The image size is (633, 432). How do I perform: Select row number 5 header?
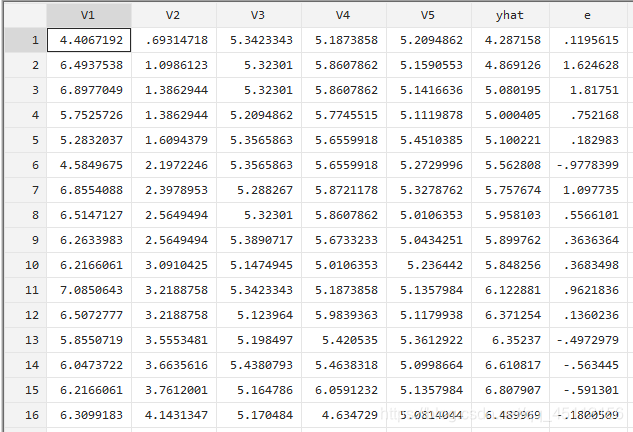(x=26, y=140)
